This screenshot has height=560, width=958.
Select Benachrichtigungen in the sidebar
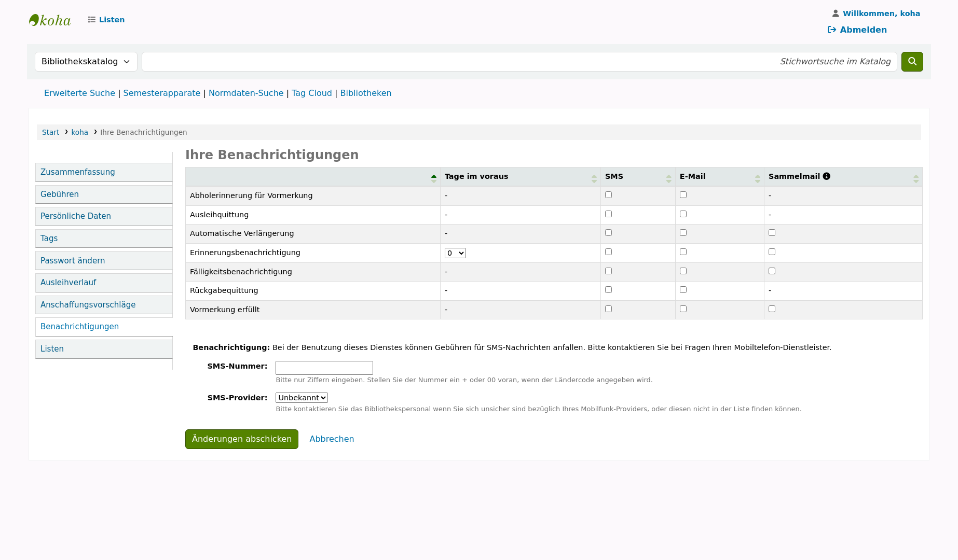[104, 327]
